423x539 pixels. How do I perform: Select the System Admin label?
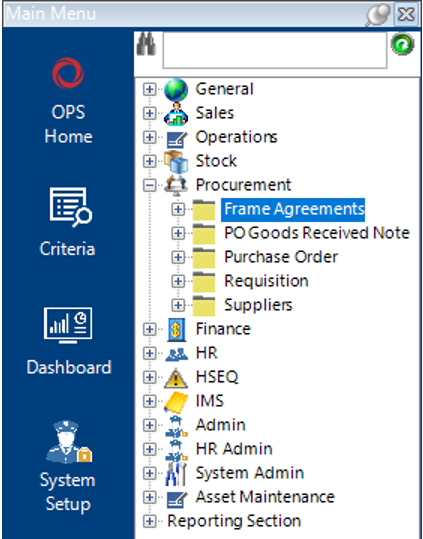pos(249,473)
